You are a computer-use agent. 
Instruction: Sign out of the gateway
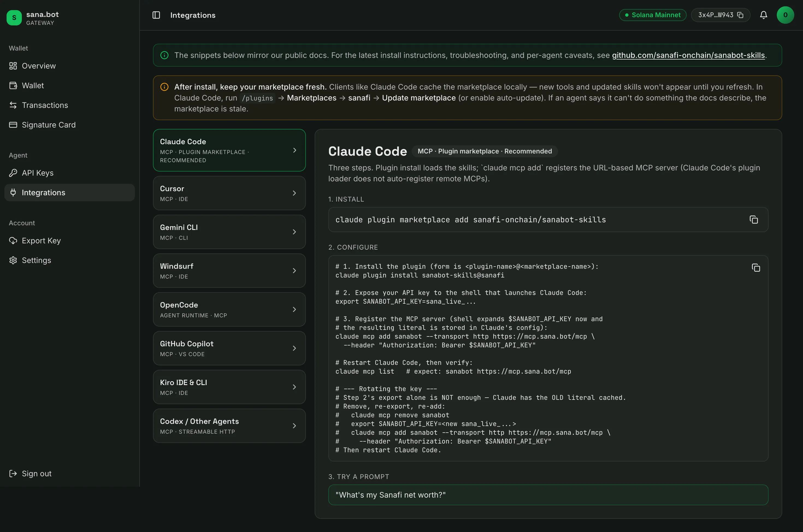[70, 474]
